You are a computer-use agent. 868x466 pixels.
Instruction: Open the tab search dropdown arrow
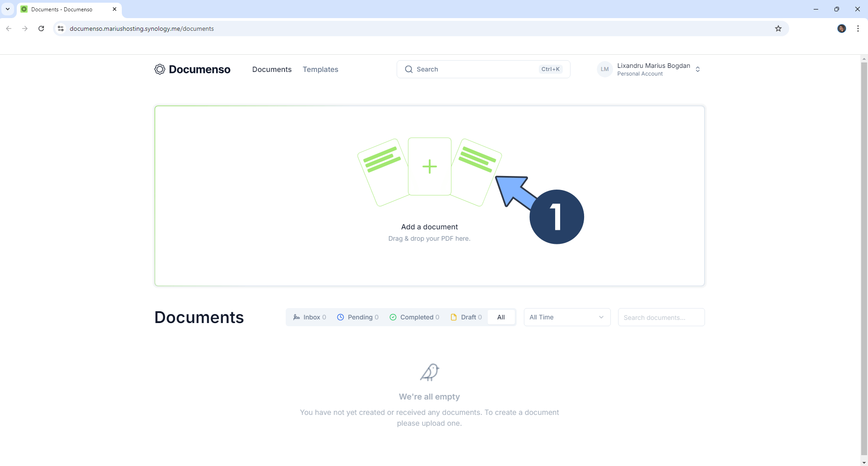[x=8, y=9]
